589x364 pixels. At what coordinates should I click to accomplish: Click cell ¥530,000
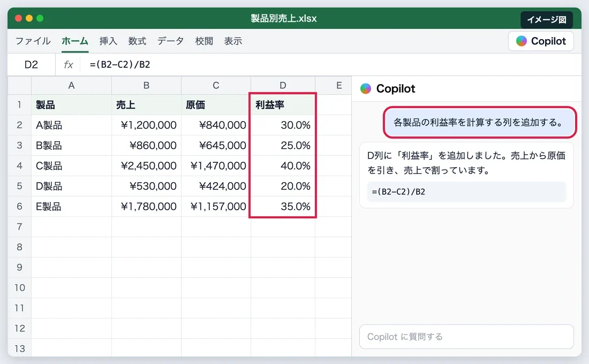pyautogui.click(x=147, y=186)
